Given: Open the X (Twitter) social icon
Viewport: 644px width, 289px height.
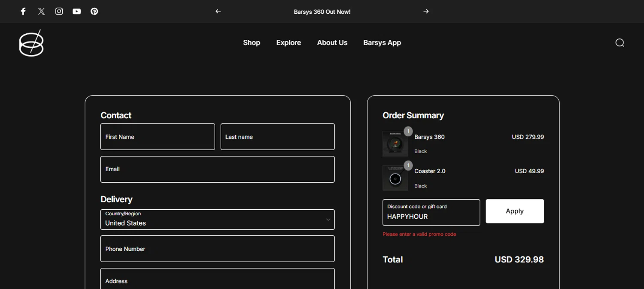Looking at the screenshot, I should (41, 12).
